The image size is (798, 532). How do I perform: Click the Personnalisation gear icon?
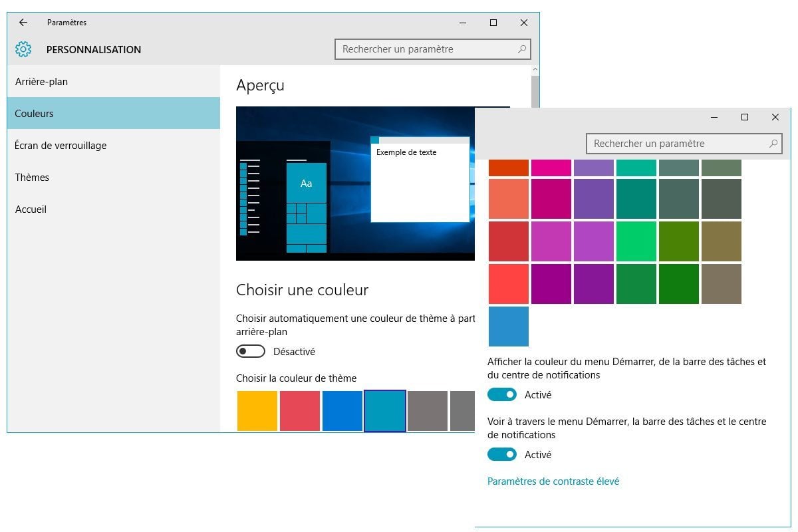pyautogui.click(x=23, y=49)
